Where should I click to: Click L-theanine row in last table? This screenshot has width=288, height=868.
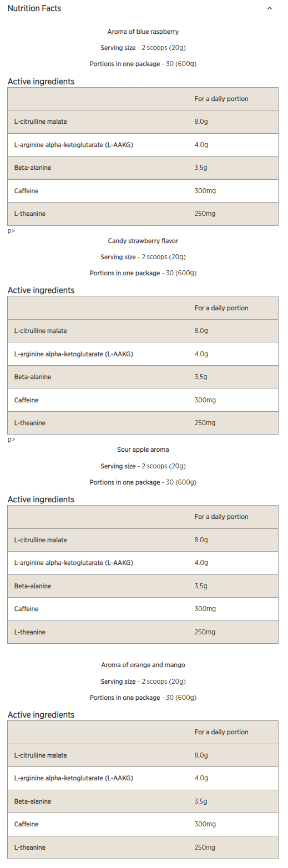point(143,847)
